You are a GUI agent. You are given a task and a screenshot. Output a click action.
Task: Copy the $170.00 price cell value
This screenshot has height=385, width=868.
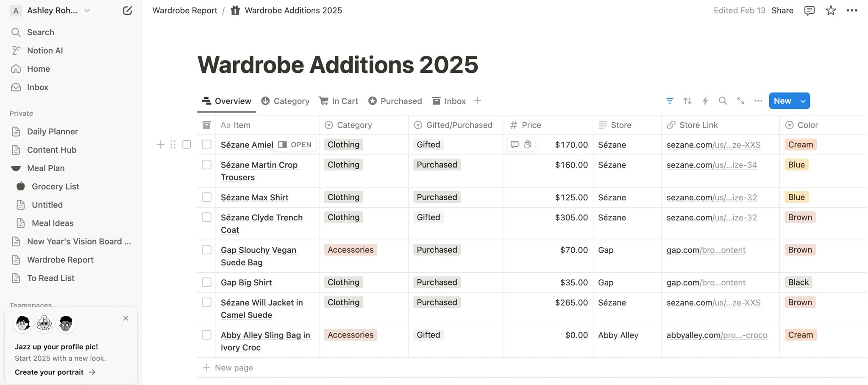click(528, 145)
